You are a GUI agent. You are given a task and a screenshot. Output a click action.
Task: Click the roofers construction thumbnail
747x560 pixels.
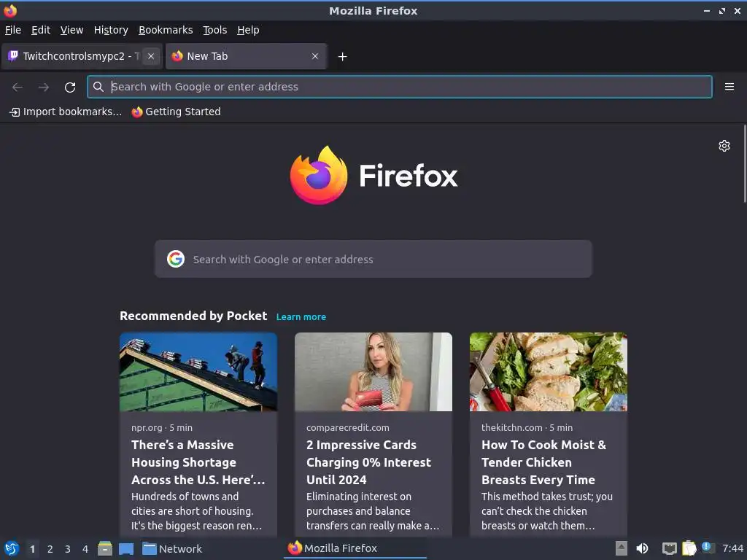click(x=198, y=372)
